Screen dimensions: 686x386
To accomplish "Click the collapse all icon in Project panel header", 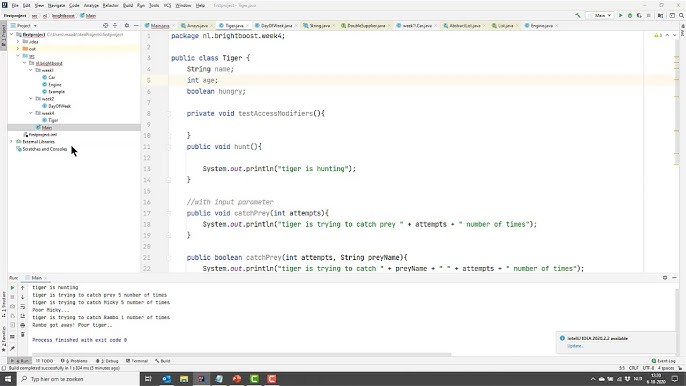I will pos(115,26).
